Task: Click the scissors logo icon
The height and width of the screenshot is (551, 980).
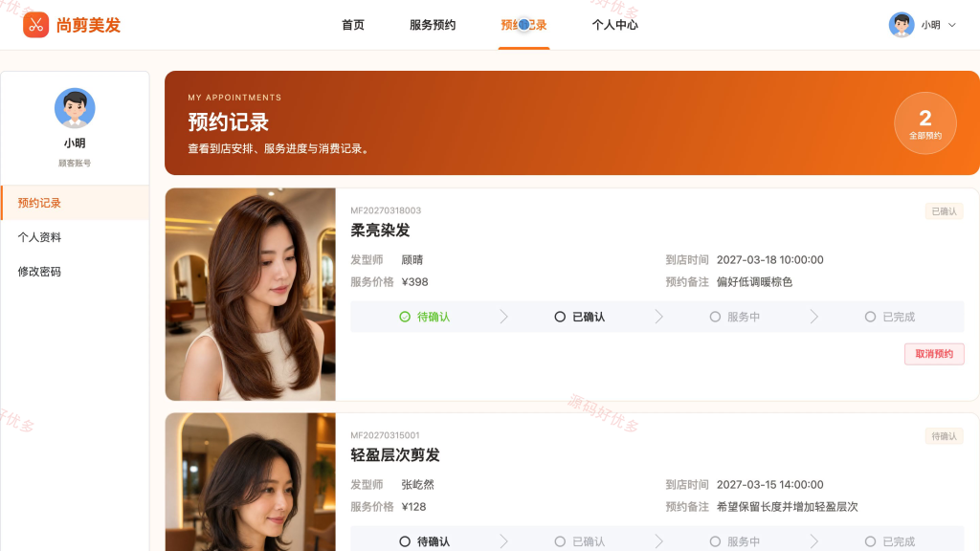Action: pos(35,25)
